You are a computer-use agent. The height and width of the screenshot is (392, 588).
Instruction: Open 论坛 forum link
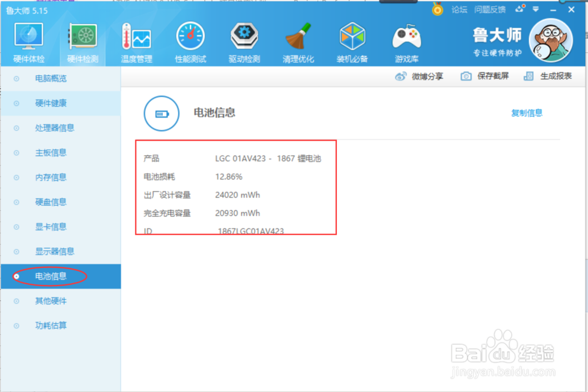coord(459,10)
